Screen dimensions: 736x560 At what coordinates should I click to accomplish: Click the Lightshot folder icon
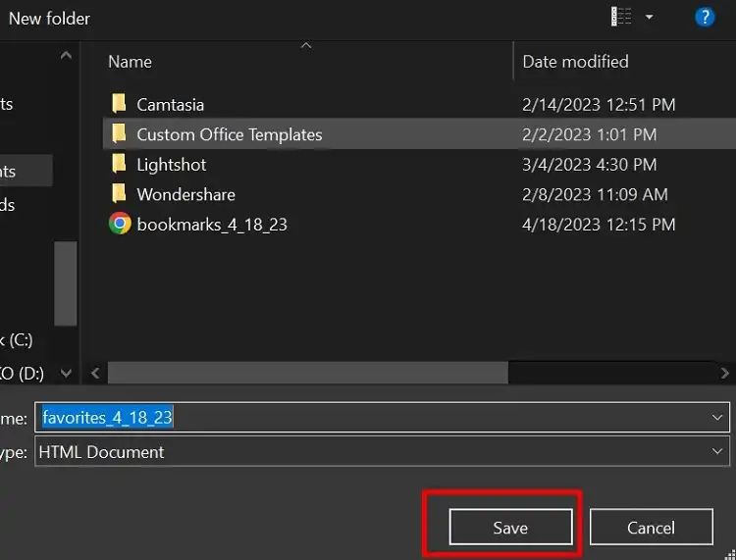(x=119, y=164)
